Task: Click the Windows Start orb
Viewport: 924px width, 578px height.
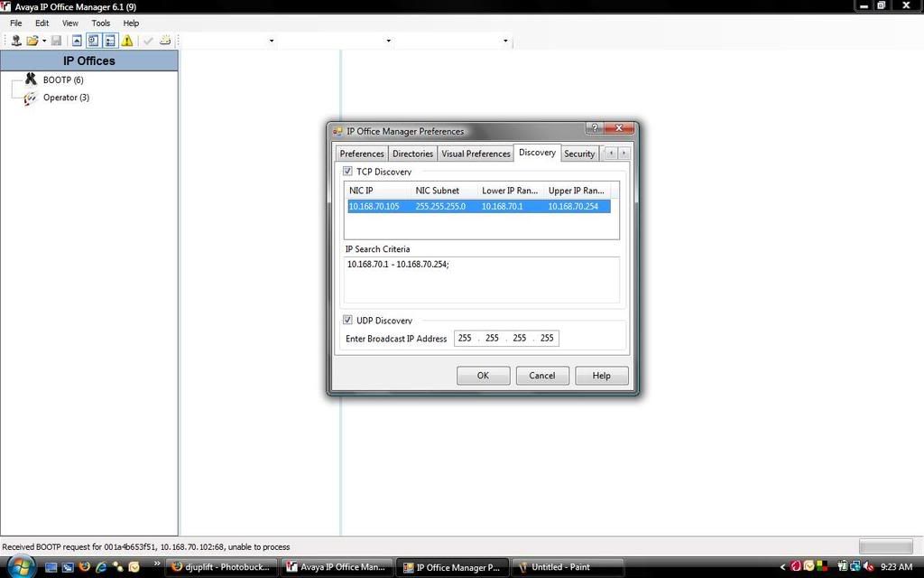Action: [22, 567]
